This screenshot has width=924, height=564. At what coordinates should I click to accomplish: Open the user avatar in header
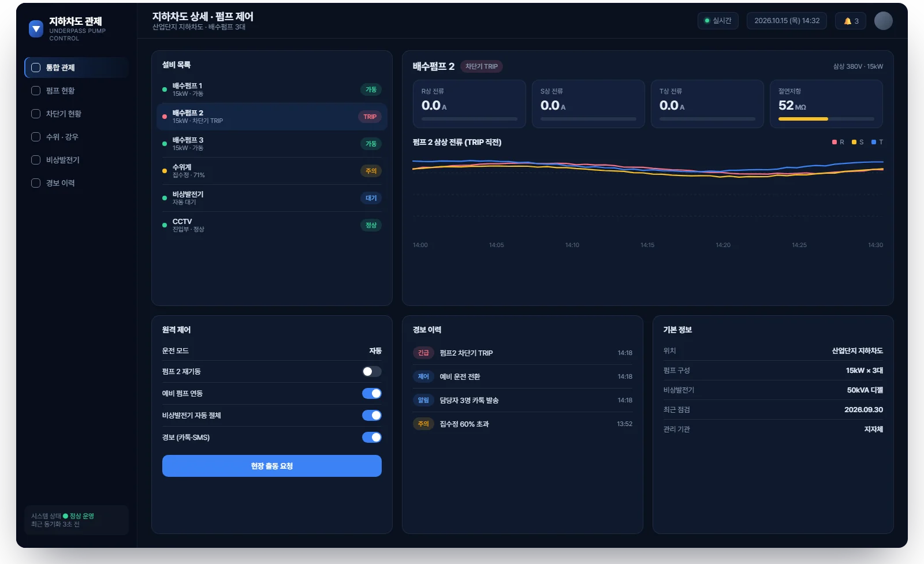(x=883, y=21)
